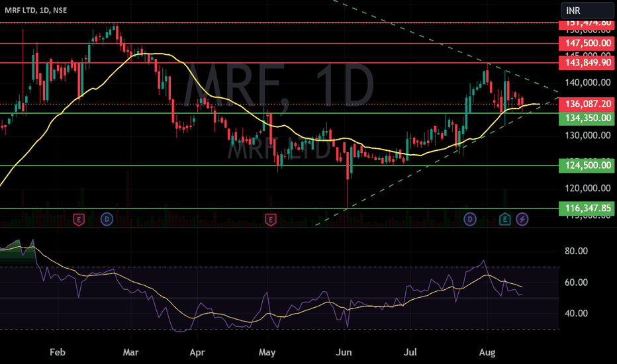This screenshot has width=617, height=364.
Task: Click the 60.00 RSI axis value
Action: tap(576, 283)
